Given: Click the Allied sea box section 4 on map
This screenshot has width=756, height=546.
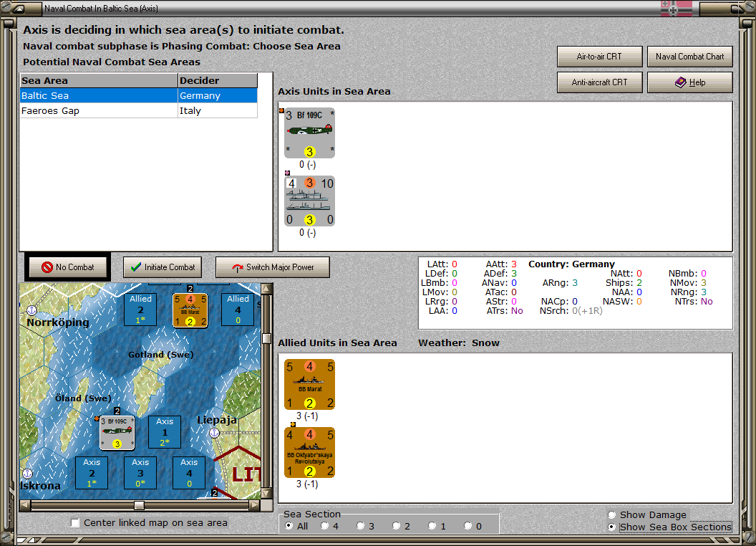Looking at the screenshot, I should (238, 310).
